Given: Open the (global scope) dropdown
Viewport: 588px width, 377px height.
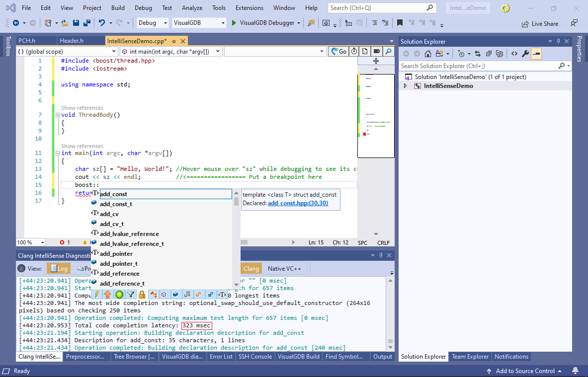Looking at the screenshot, I should click(67, 51).
